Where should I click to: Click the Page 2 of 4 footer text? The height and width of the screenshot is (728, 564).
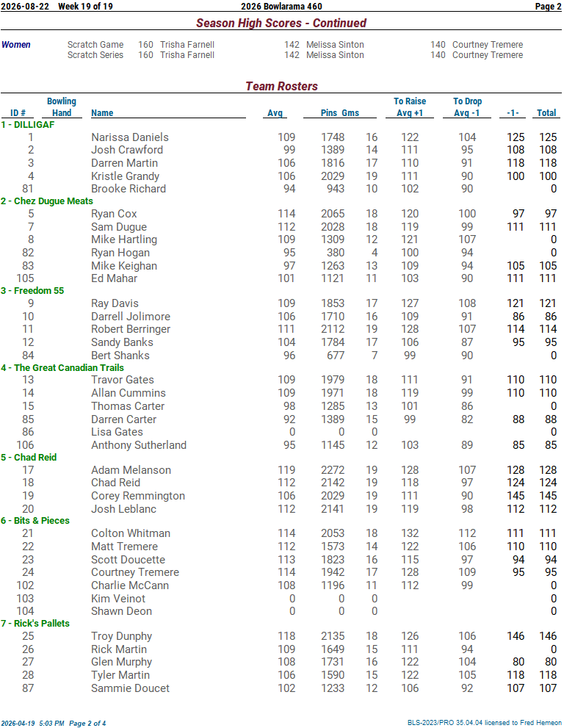coord(87,723)
